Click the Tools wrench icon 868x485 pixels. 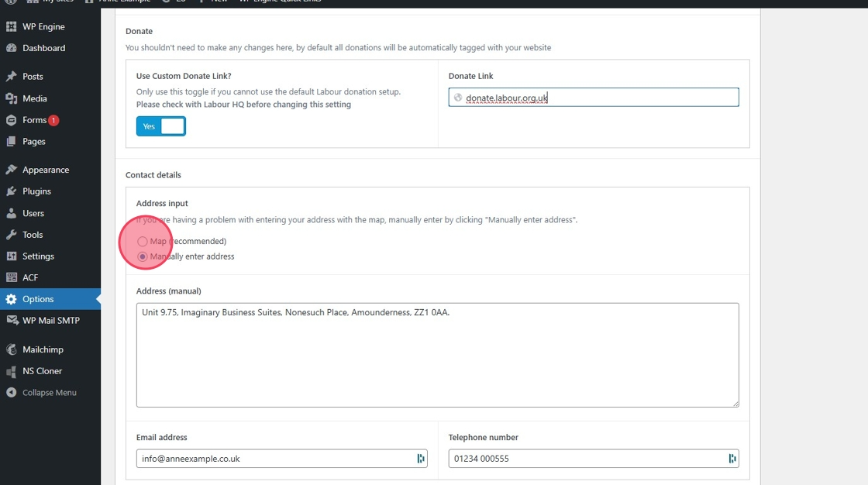coord(11,235)
